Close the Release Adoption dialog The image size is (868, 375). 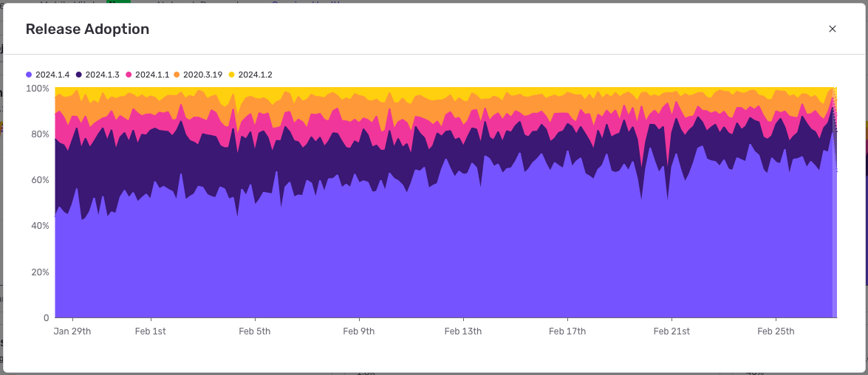(833, 29)
